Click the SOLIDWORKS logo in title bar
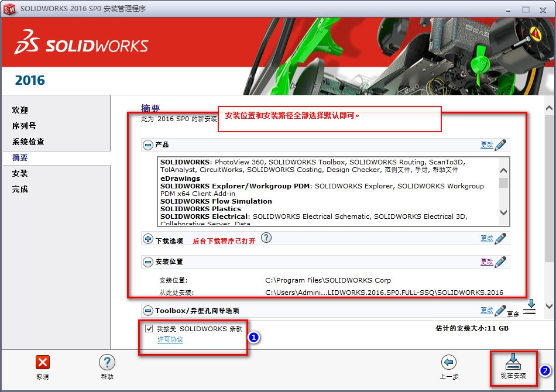The height and width of the screenshot is (392, 556). (9, 9)
